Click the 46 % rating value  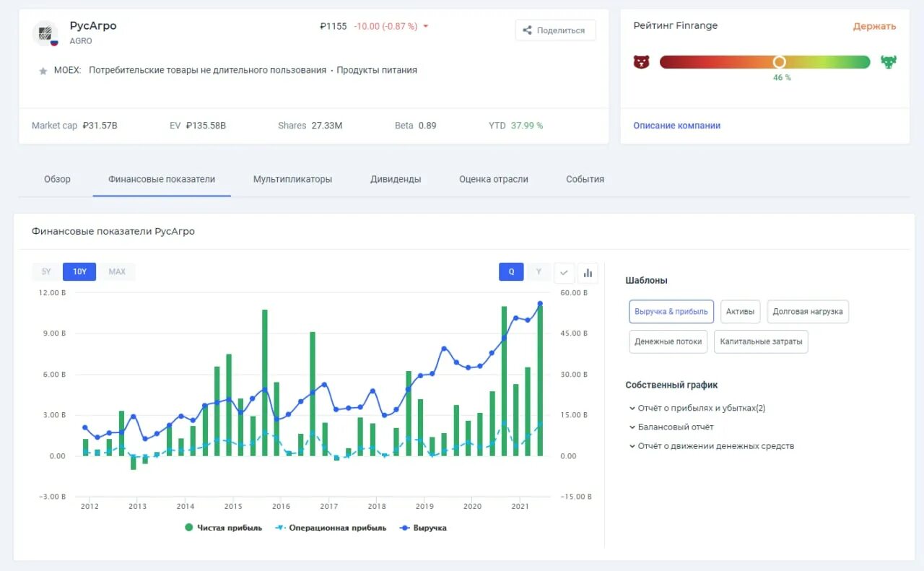tap(782, 77)
